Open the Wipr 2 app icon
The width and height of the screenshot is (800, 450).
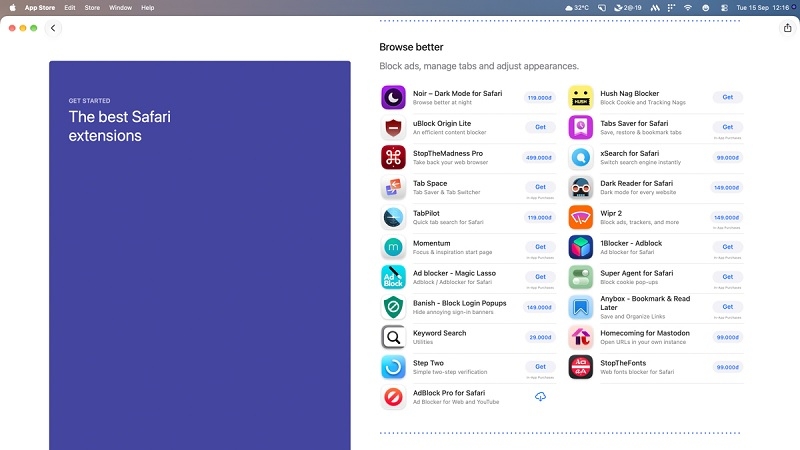(x=581, y=217)
